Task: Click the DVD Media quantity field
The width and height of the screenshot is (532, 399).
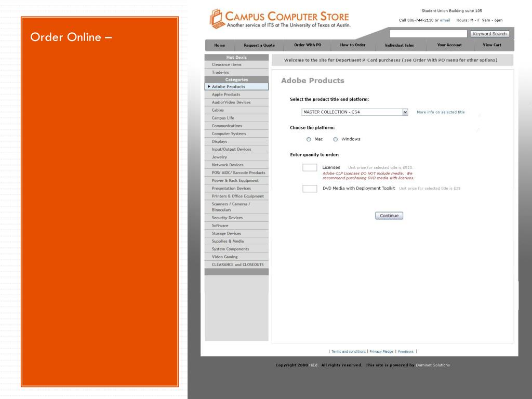Action: [x=310, y=189]
